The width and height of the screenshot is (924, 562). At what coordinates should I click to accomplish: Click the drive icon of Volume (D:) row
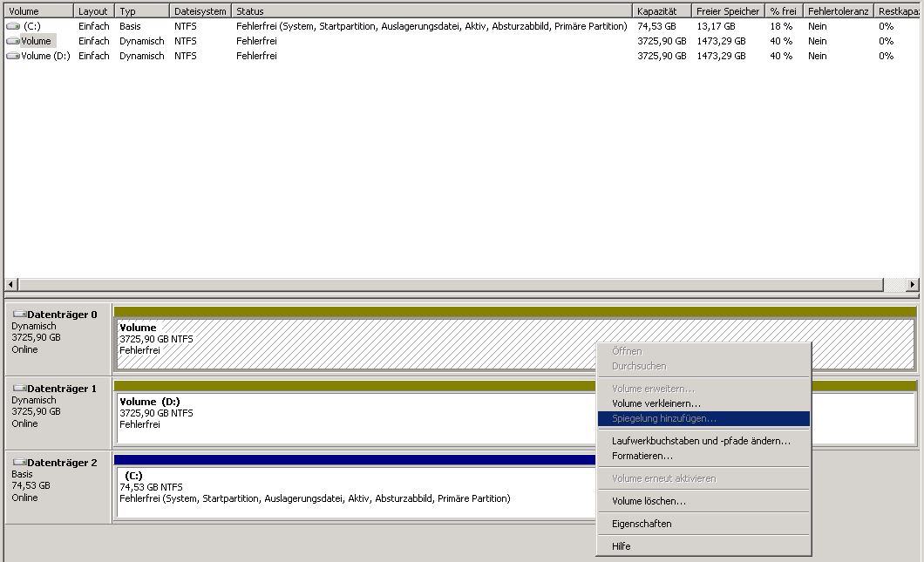coord(13,56)
